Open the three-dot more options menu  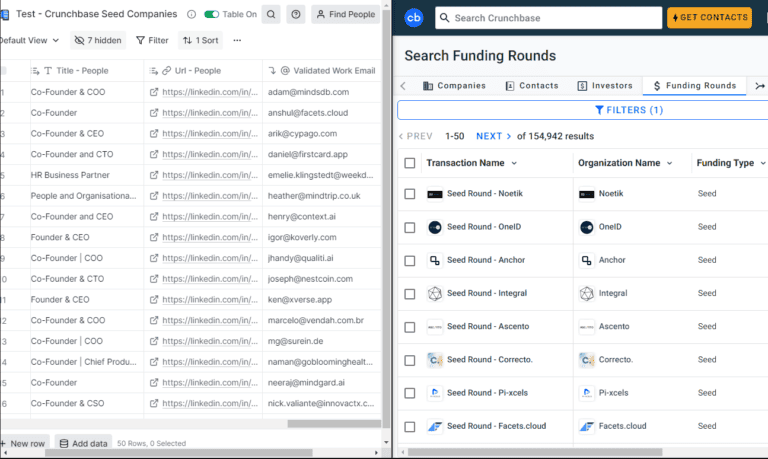pos(237,41)
